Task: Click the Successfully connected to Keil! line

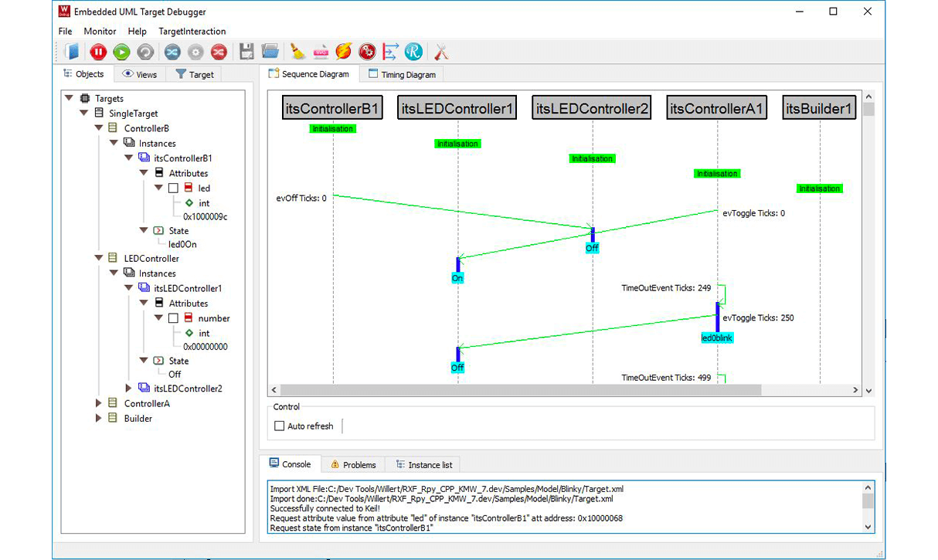Action: pos(325,508)
